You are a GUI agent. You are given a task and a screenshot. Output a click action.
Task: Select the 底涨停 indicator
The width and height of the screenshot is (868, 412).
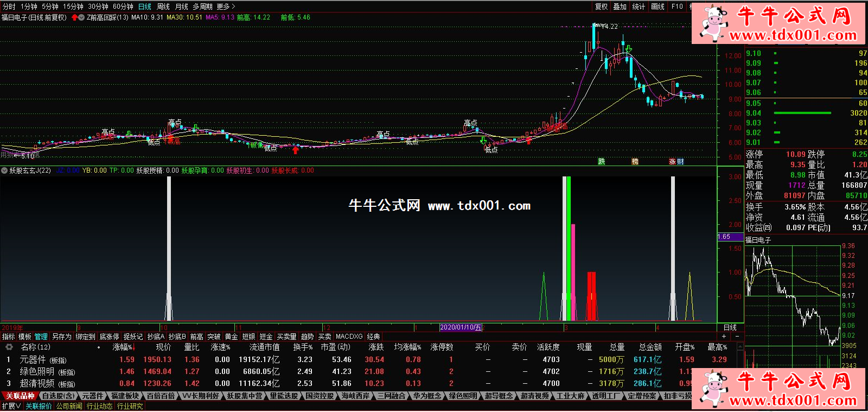pos(109,337)
